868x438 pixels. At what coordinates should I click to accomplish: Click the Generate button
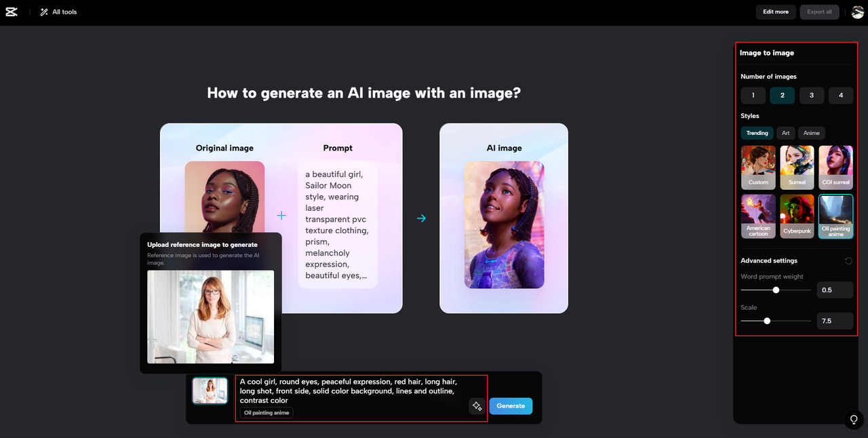pyautogui.click(x=511, y=406)
